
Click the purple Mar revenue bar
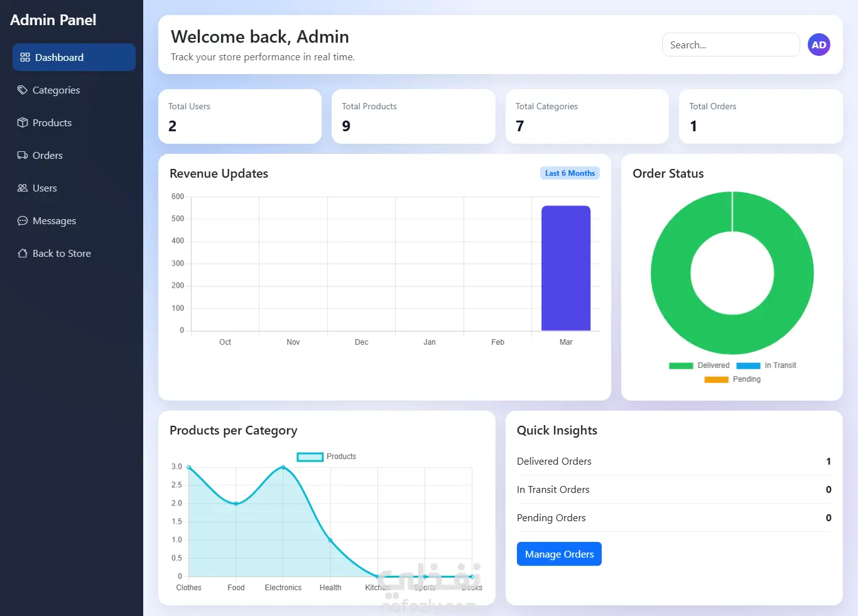pos(566,268)
